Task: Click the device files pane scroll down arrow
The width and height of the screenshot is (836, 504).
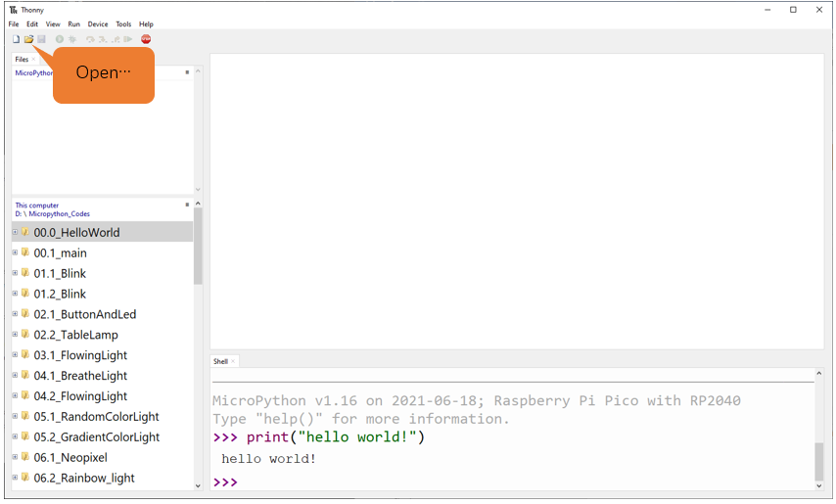Action: [198, 189]
